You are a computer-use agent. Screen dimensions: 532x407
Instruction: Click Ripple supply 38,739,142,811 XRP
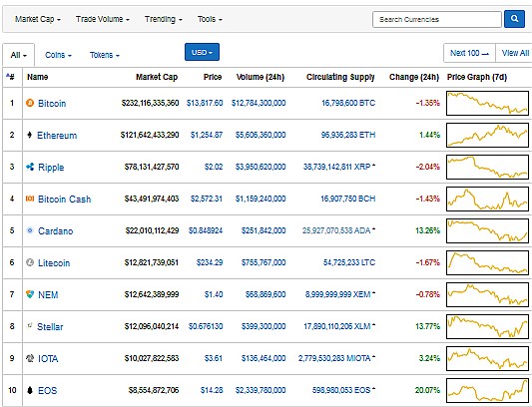tap(337, 167)
